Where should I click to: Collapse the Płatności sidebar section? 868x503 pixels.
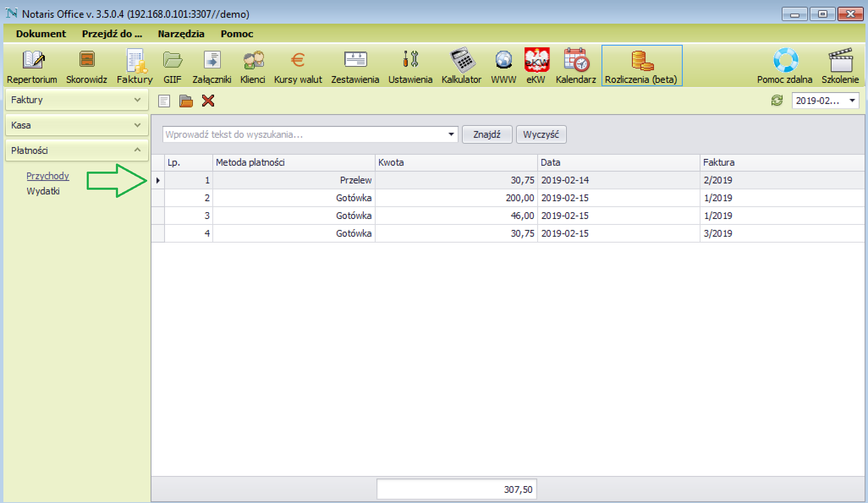click(x=77, y=150)
